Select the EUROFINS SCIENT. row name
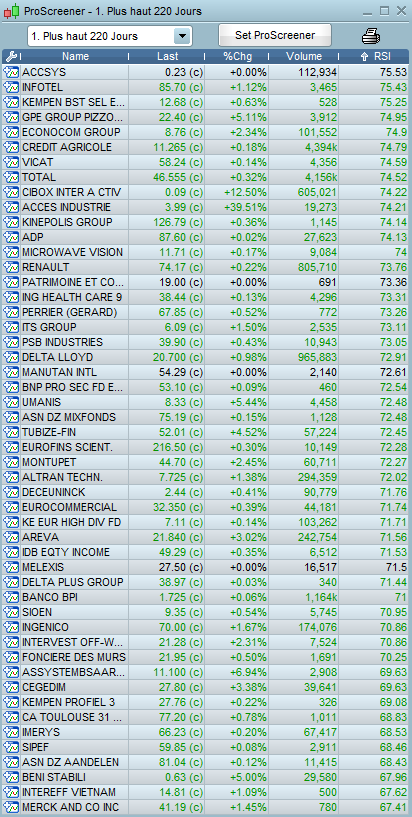 click(x=67, y=448)
